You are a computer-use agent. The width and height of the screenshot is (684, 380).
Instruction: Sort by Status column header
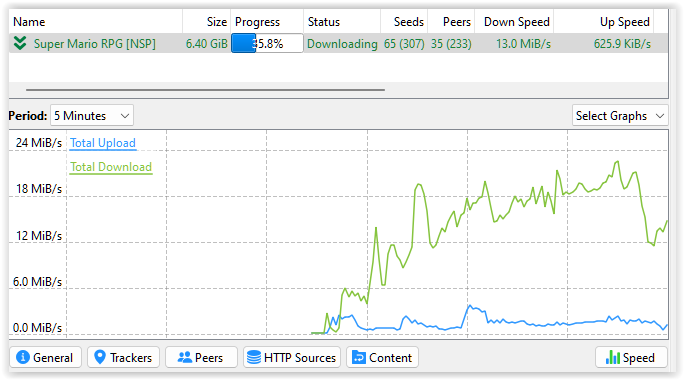point(342,22)
